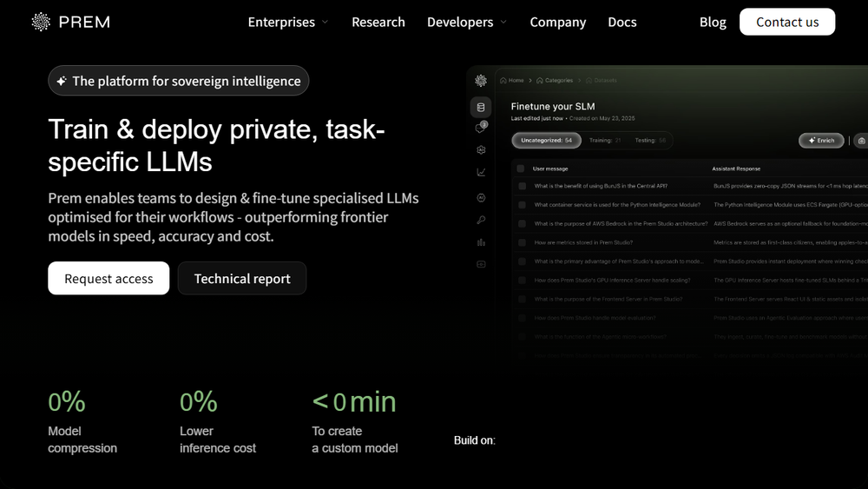Toggle the select-all checkbox beside User message
This screenshot has height=489, width=868.
[520, 169]
